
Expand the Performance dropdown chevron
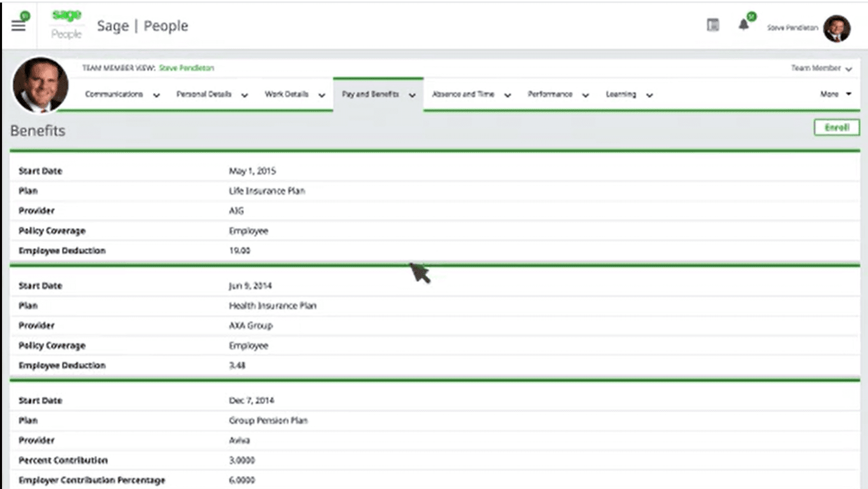[586, 95]
